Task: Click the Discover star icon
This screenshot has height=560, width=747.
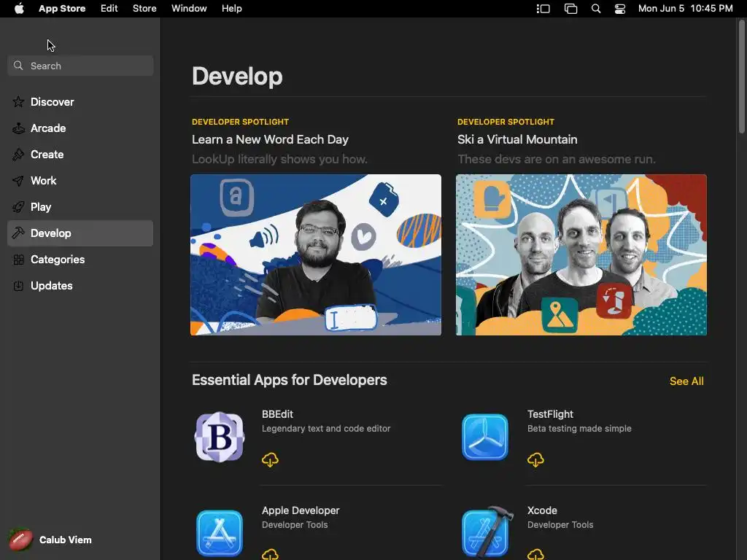Action: click(18, 102)
